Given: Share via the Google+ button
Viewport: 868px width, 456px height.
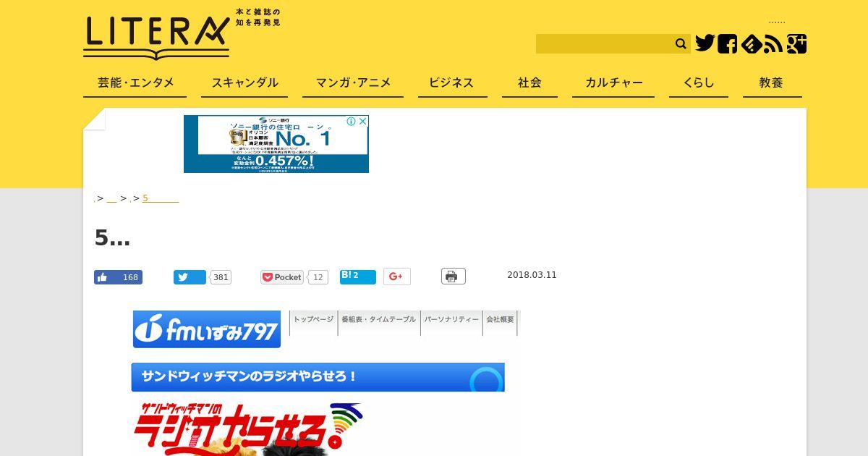Looking at the screenshot, I should 397,276.
